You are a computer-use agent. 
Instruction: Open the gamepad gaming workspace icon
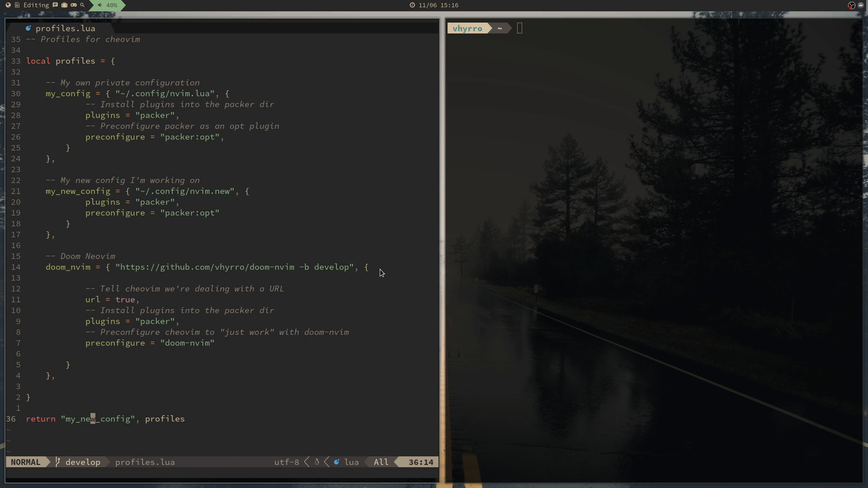click(x=74, y=5)
